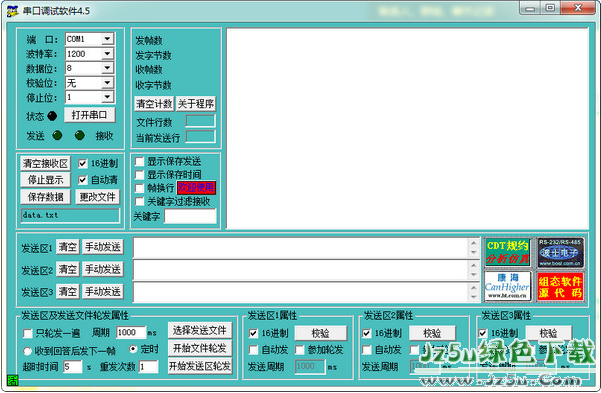Image resolution: width=601 pixels, height=393 pixels.
Task: Click 手动发送 for 发送区1
Action: 103,247
